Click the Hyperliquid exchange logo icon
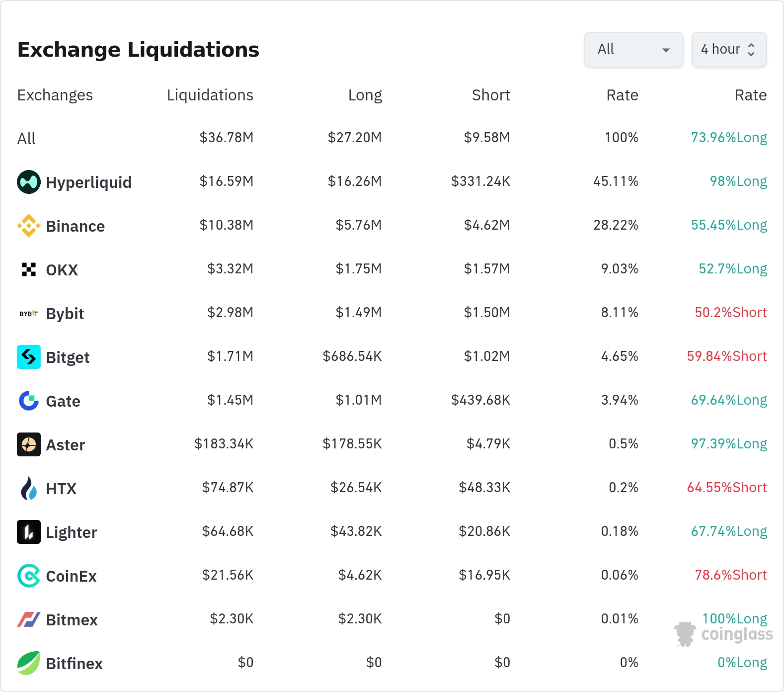This screenshot has height=692, width=784. pyautogui.click(x=29, y=182)
